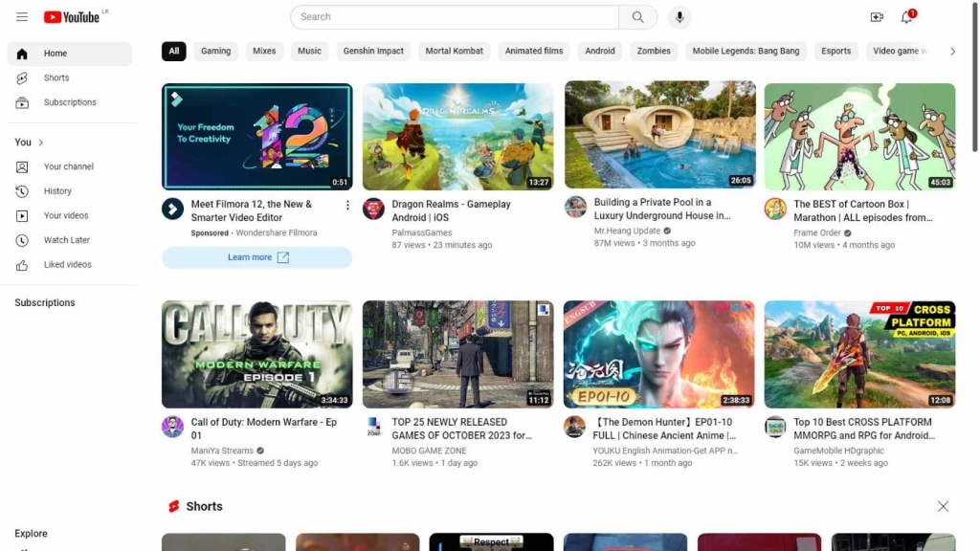Open TOP 25 NEWLY RELEASED GAMES title

pos(462,429)
